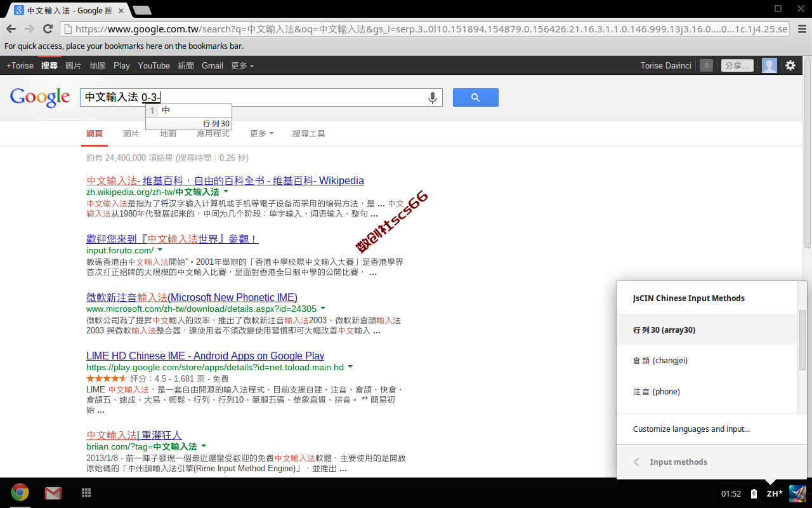Select the 網頁 search tab

pos(95,134)
